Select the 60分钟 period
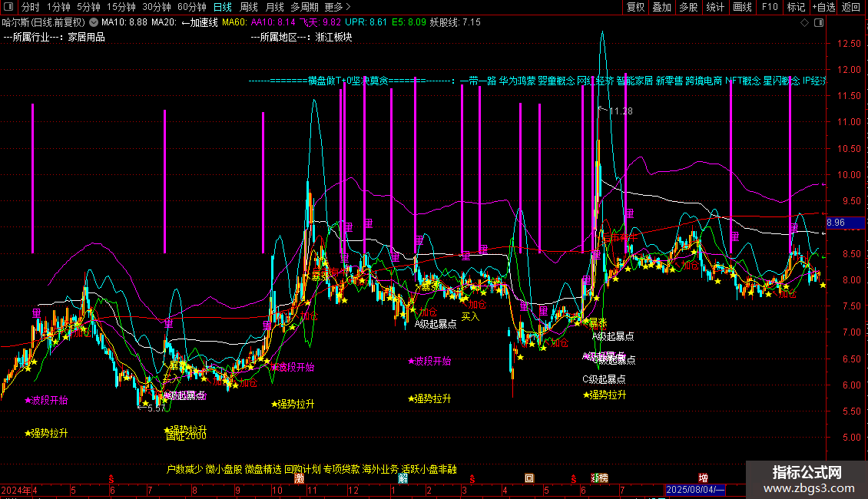The image size is (868, 499). pos(192,7)
